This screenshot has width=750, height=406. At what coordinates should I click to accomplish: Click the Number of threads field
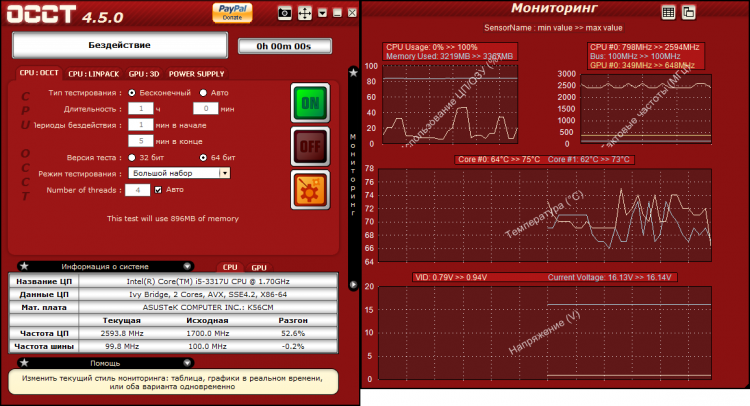pyautogui.click(x=138, y=190)
